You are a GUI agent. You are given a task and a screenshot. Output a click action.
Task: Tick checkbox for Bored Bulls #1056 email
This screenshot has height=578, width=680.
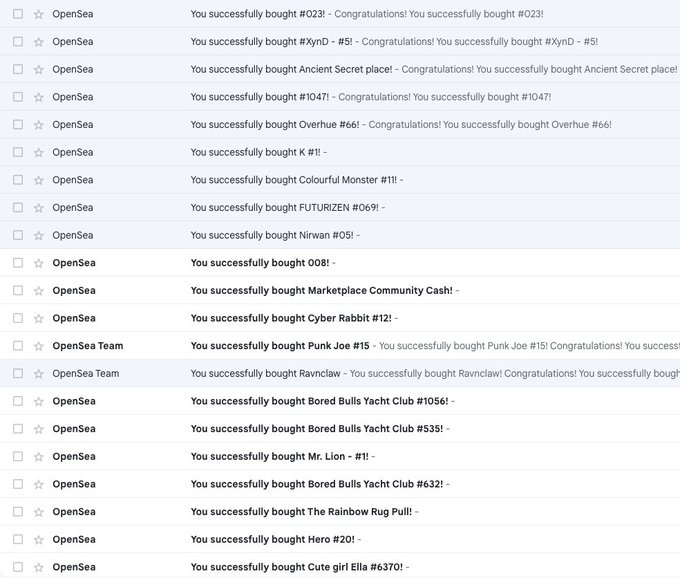tap(18, 401)
